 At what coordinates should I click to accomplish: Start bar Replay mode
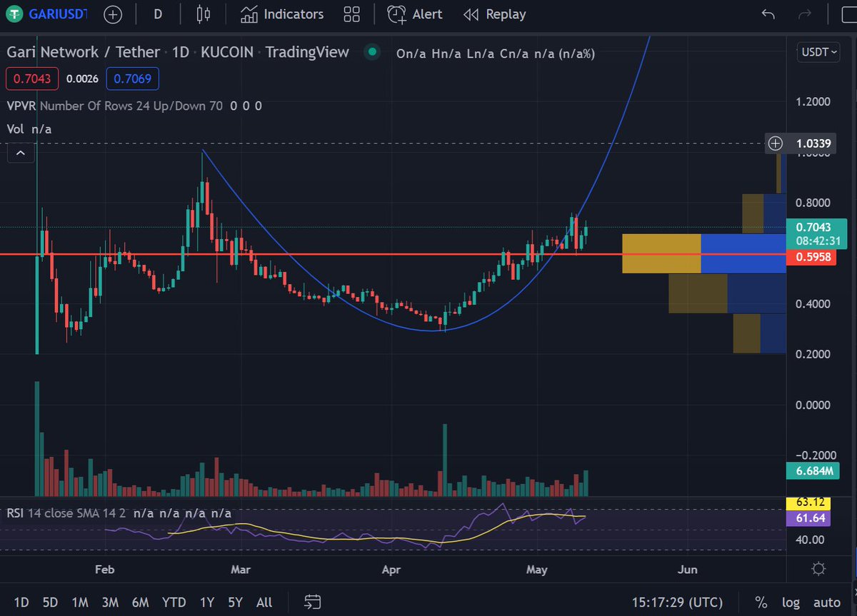[494, 14]
